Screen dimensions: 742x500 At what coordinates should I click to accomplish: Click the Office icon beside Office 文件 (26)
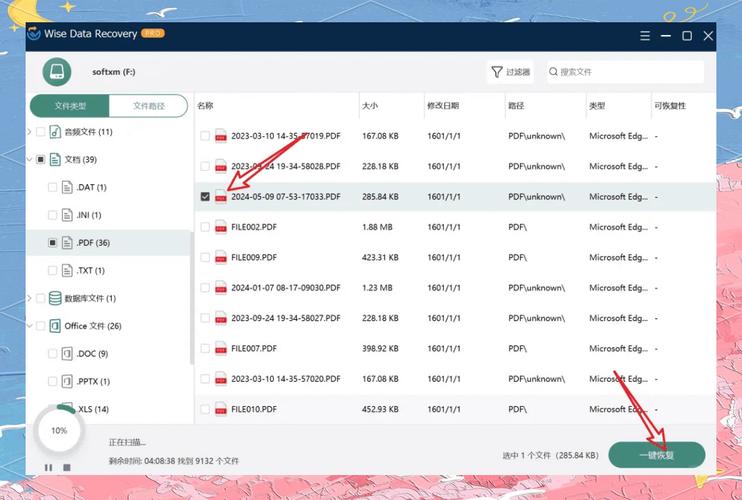coord(55,326)
